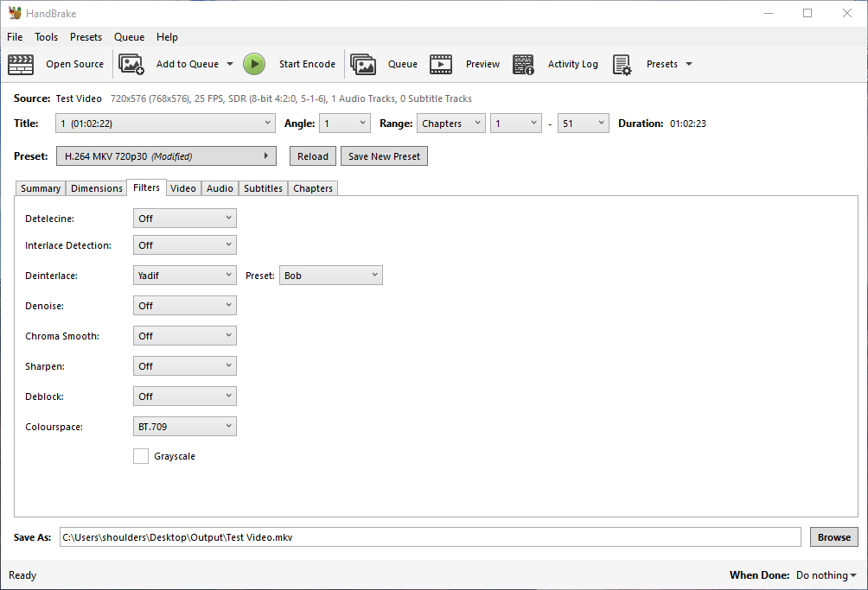This screenshot has height=590, width=868.
Task: Switch to the Dimensions tab
Action: pyautogui.click(x=96, y=188)
